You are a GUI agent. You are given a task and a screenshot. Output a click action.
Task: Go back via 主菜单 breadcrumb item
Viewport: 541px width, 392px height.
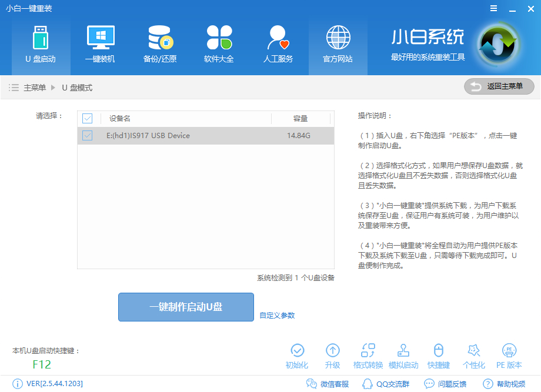pos(34,86)
